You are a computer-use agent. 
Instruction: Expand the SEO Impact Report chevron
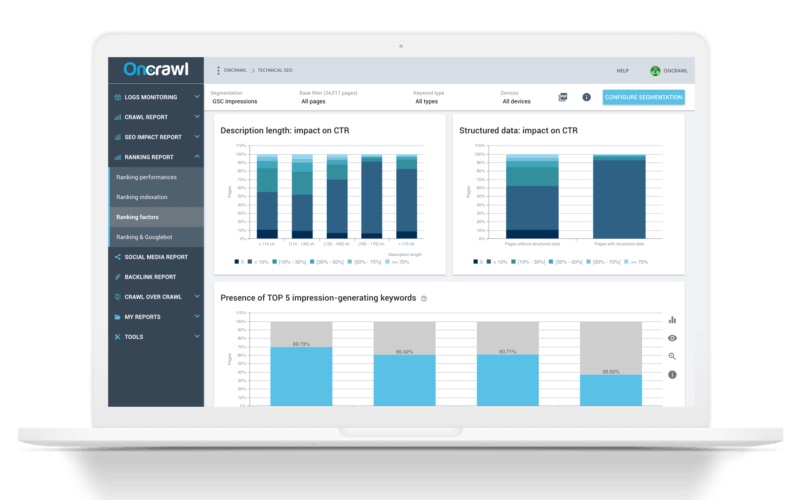point(197,136)
